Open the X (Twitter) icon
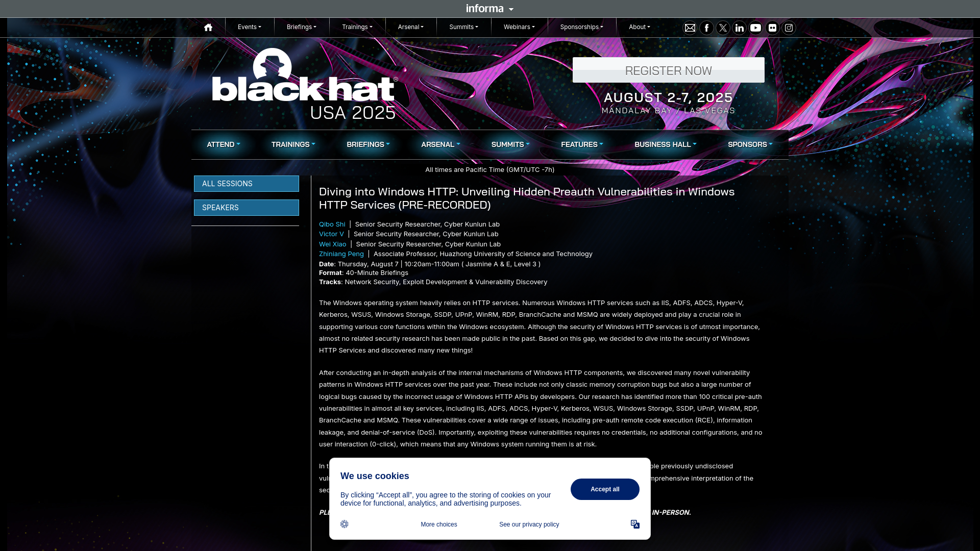The width and height of the screenshot is (980, 551). tap(723, 28)
